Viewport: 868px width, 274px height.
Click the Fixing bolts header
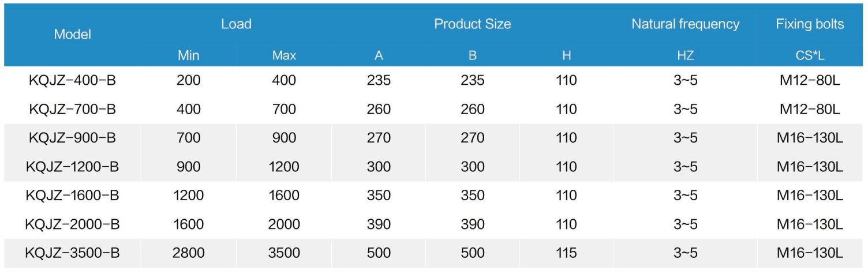pyautogui.click(x=810, y=24)
